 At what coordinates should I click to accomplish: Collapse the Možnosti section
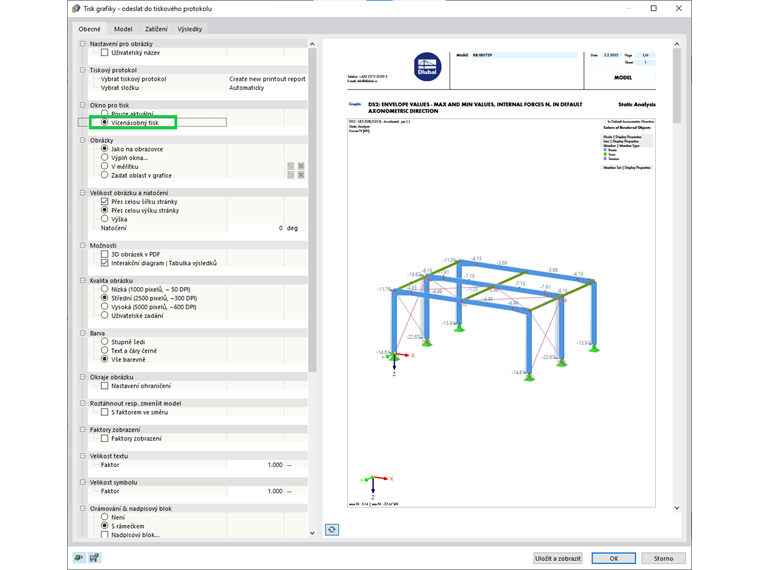tap(82, 245)
